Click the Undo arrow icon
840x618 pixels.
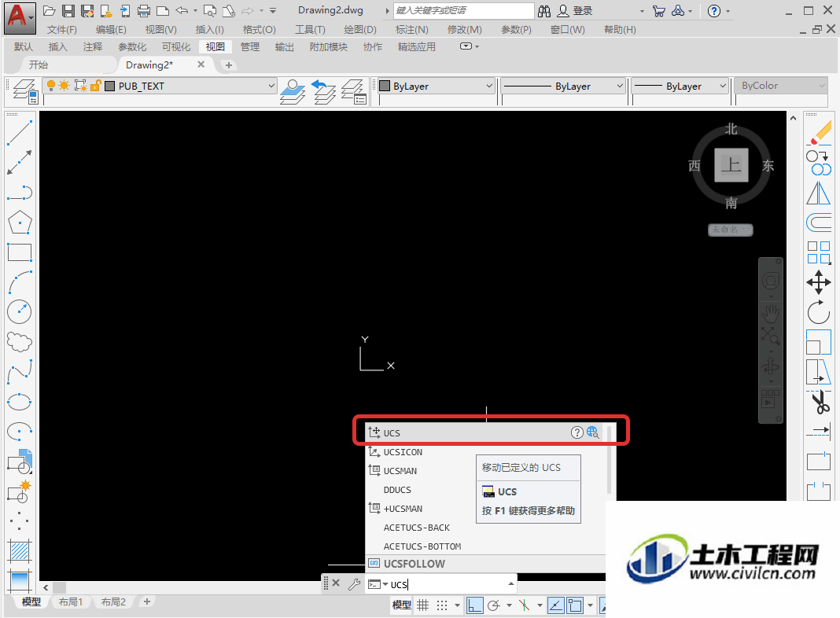click(182, 11)
